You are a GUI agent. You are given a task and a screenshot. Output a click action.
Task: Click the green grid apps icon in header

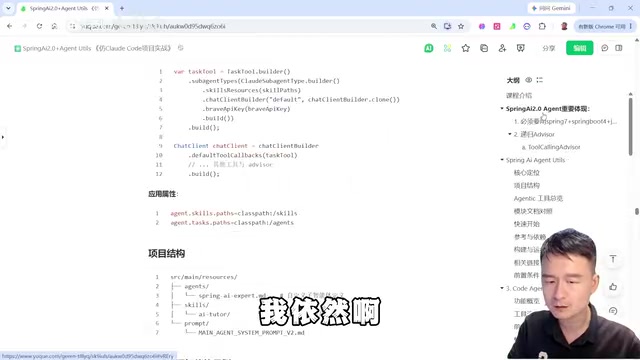[x=447, y=48]
